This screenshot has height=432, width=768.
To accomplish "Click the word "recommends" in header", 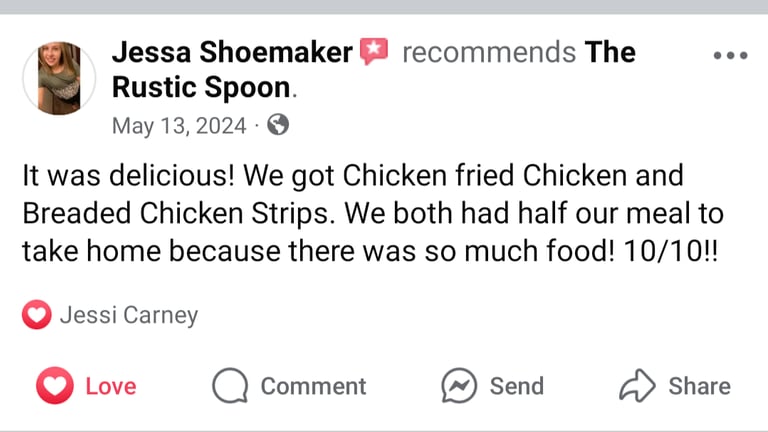I will click(488, 52).
